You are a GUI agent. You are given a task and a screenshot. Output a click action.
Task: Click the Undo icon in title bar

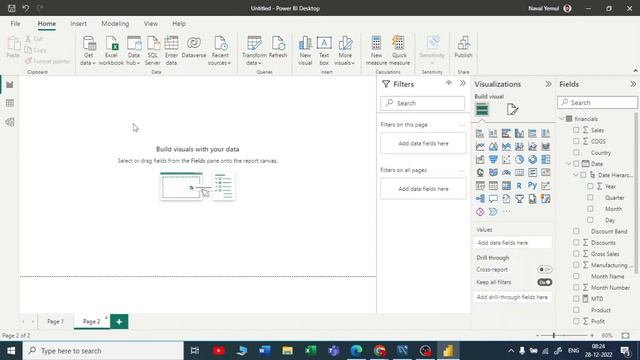pos(26,8)
